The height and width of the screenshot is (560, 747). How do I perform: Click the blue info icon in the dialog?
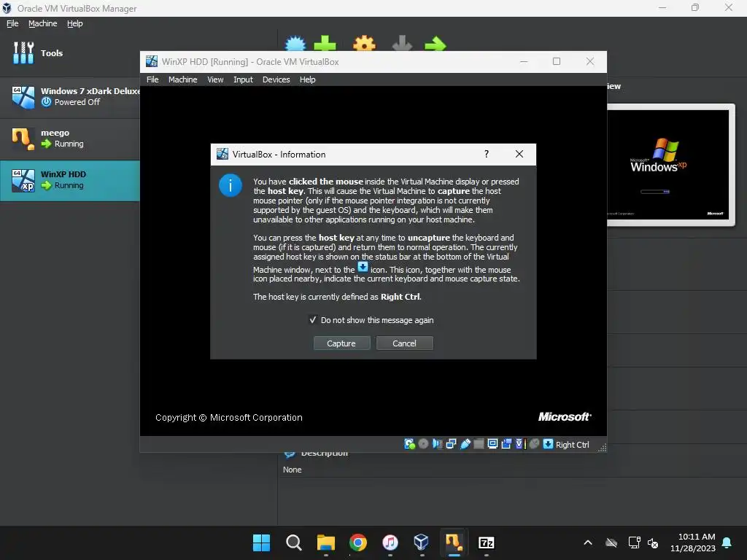coord(231,186)
